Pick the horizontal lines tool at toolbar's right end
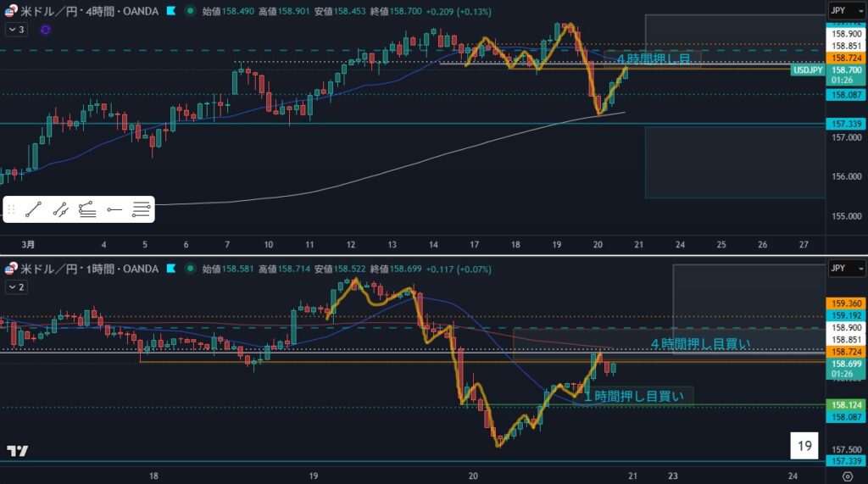 [x=142, y=209]
